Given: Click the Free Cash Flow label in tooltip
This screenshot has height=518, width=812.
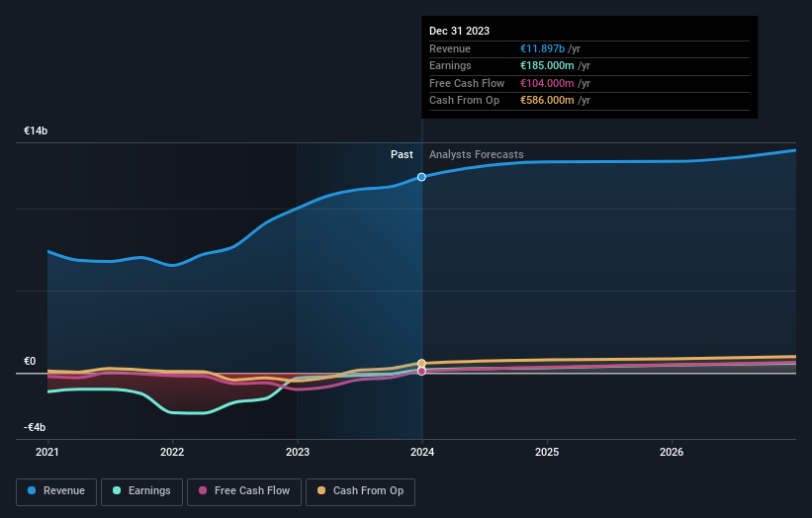Looking at the screenshot, I should click(x=467, y=83).
